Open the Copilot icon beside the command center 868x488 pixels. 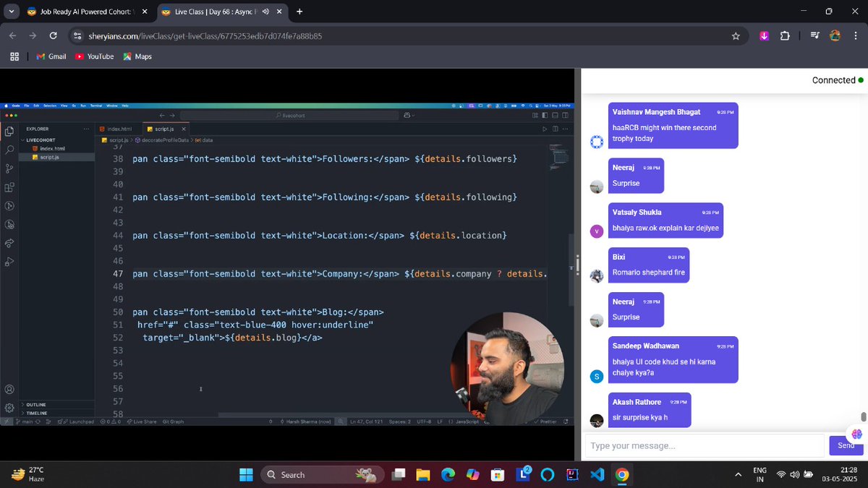click(408, 115)
